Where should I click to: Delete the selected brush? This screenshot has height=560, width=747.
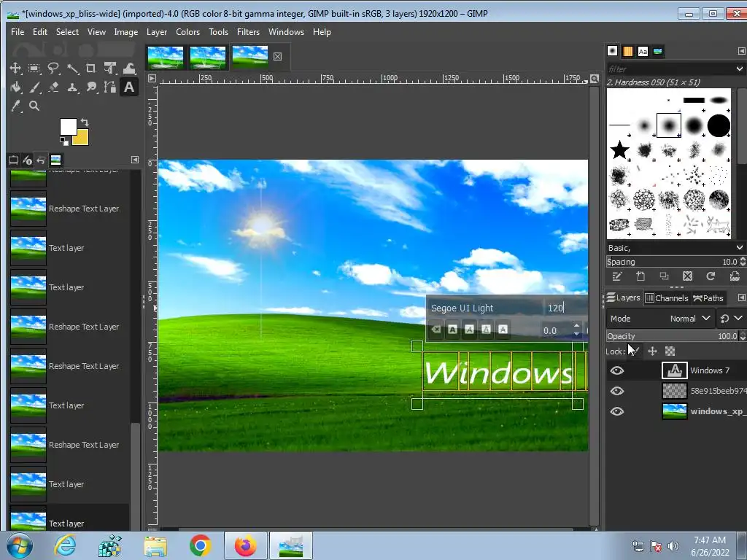coord(687,276)
